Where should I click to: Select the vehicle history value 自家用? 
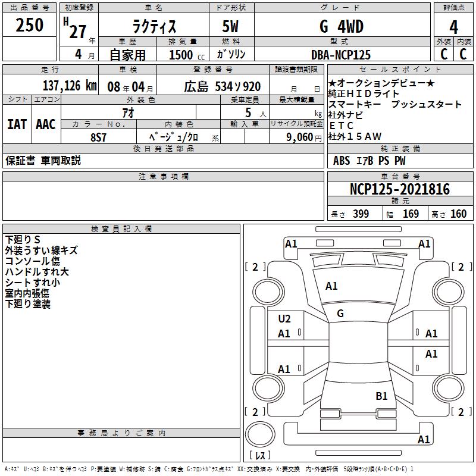point(128,55)
